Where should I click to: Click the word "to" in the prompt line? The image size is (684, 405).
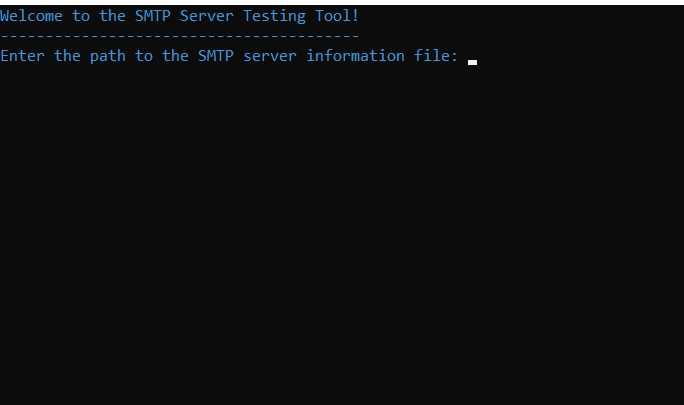click(144, 56)
